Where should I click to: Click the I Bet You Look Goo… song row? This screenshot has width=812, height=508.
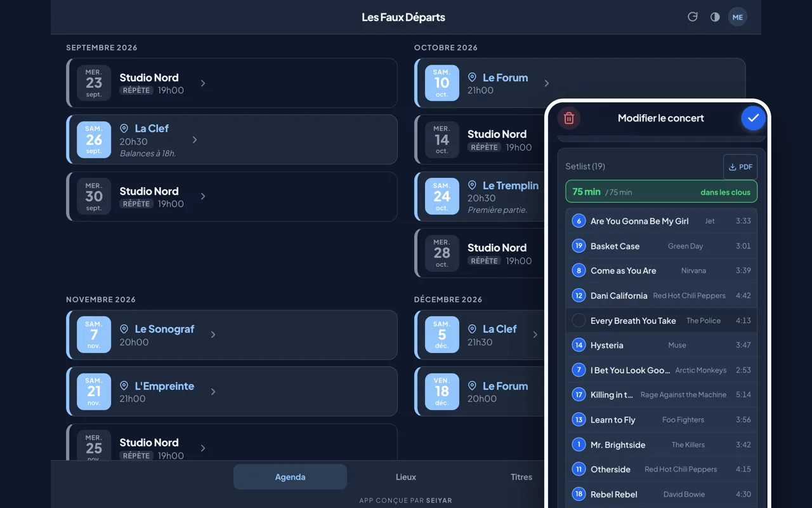pos(661,370)
